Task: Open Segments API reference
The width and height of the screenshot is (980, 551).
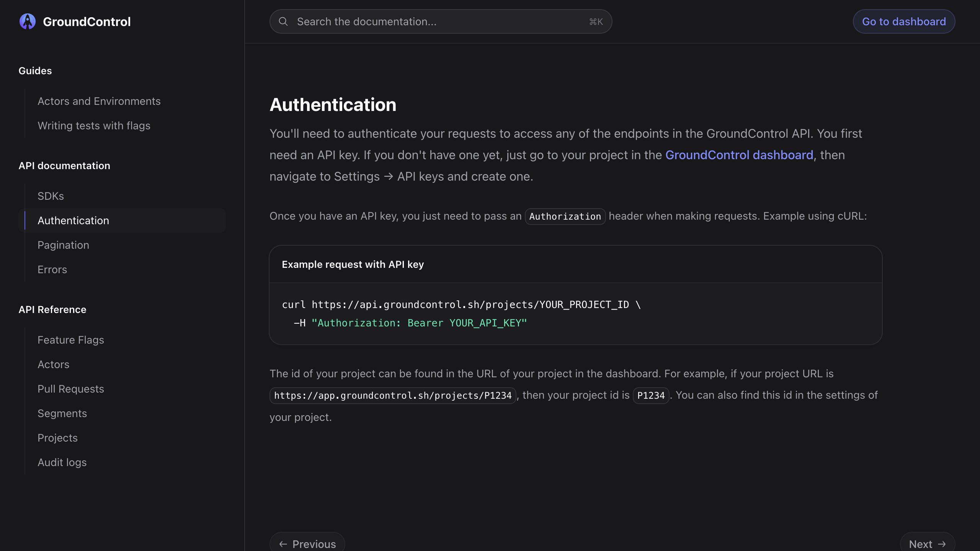Action: (62, 413)
